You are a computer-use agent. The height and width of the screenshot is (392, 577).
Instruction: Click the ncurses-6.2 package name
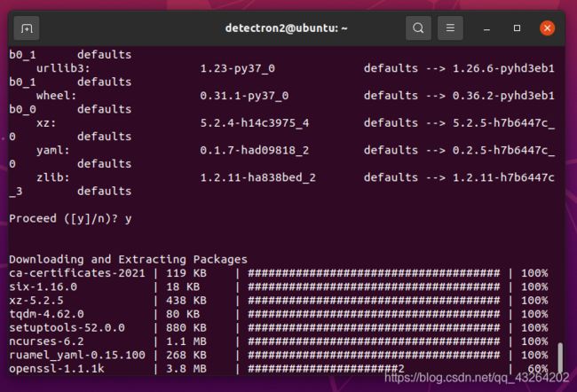click(x=46, y=341)
